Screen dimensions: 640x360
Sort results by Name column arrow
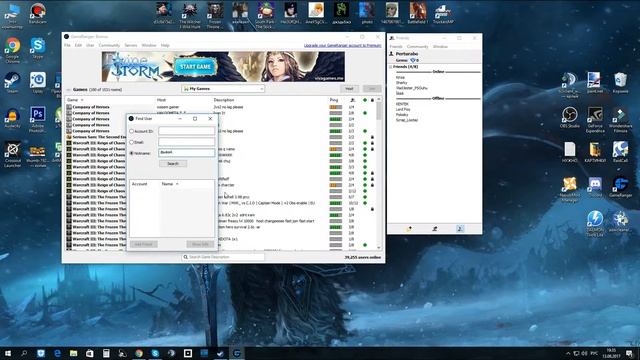(x=177, y=184)
